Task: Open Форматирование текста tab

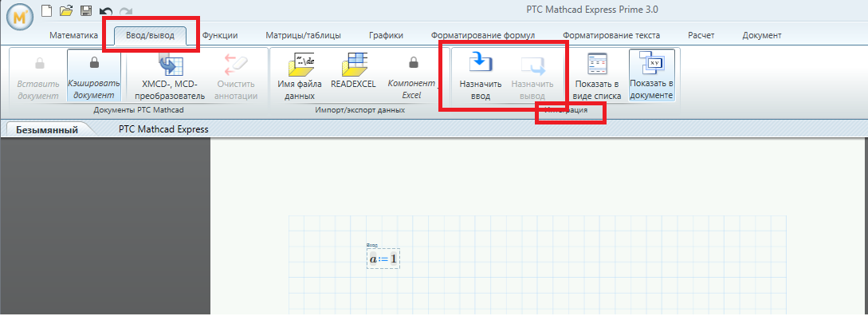Action: click(611, 35)
